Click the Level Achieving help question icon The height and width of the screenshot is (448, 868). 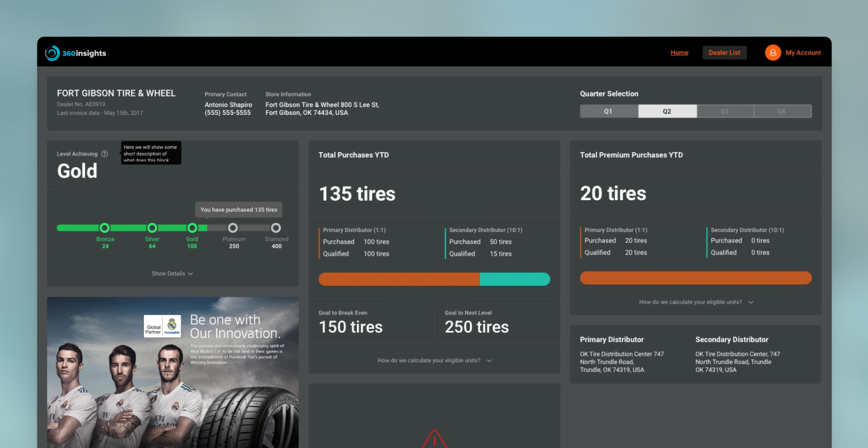(x=105, y=154)
